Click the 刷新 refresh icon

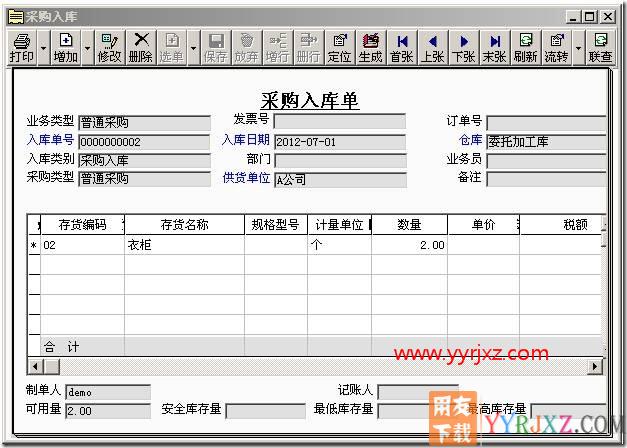526,48
